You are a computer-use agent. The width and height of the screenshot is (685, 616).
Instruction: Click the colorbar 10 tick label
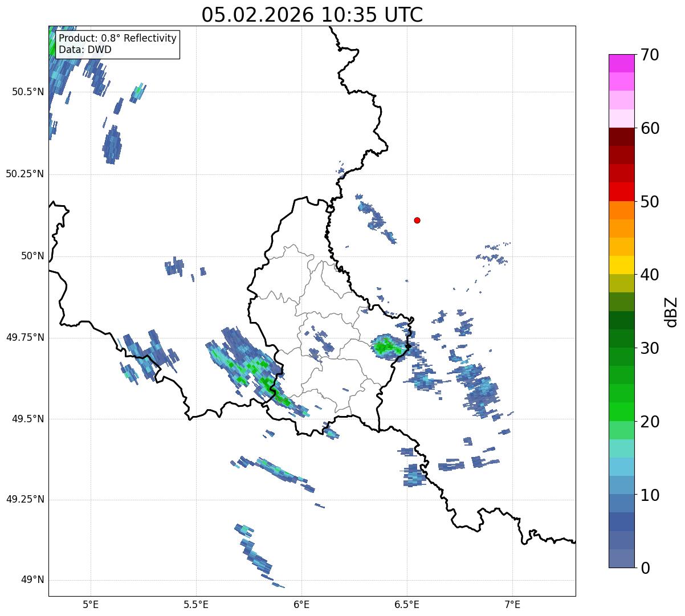650,495
